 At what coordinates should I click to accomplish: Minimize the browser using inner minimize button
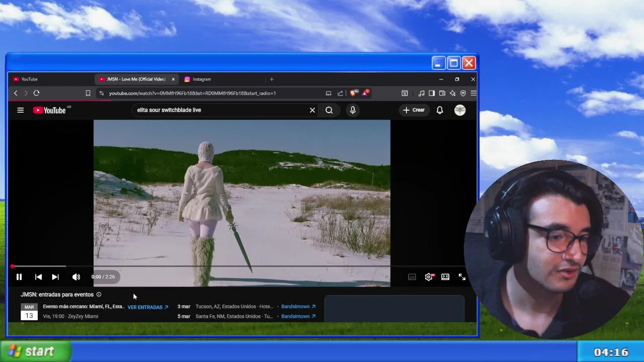(441, 79)
